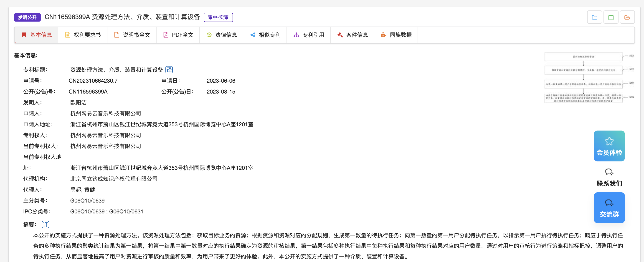Open the 同族数据 tab
Image resolution: width=644 pixels, height=262 pixels.
pyautogui.click(x=396, y=35)
